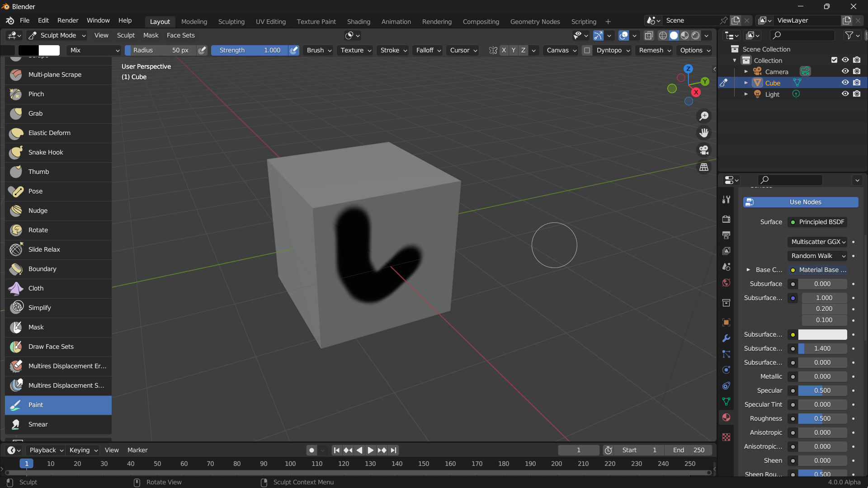Toggle Cube visibility eye in outliner
Viewport: 868px width, 488px height.
[845, 83]
